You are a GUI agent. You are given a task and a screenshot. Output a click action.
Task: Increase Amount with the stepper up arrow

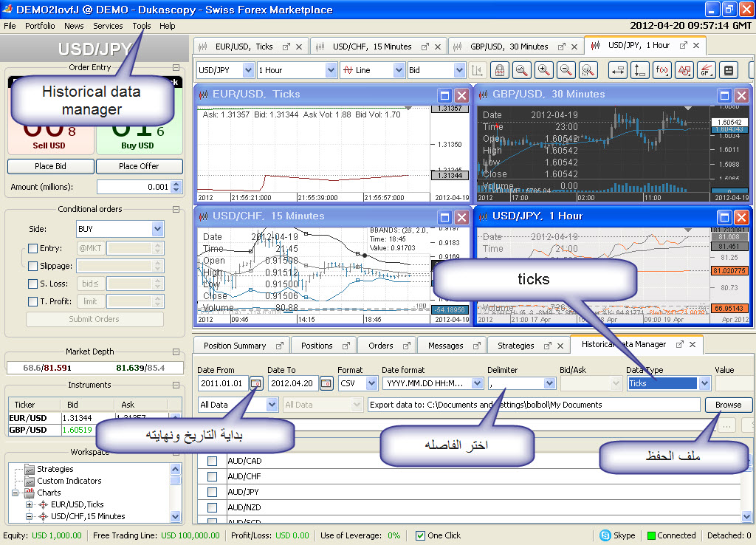point(176,184)
